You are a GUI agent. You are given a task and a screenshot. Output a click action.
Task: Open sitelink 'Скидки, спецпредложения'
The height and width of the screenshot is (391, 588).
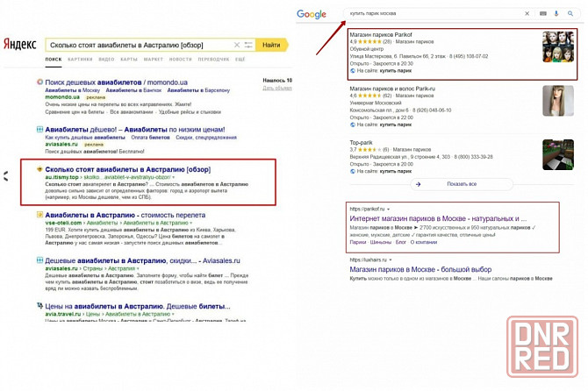point(206,138)
